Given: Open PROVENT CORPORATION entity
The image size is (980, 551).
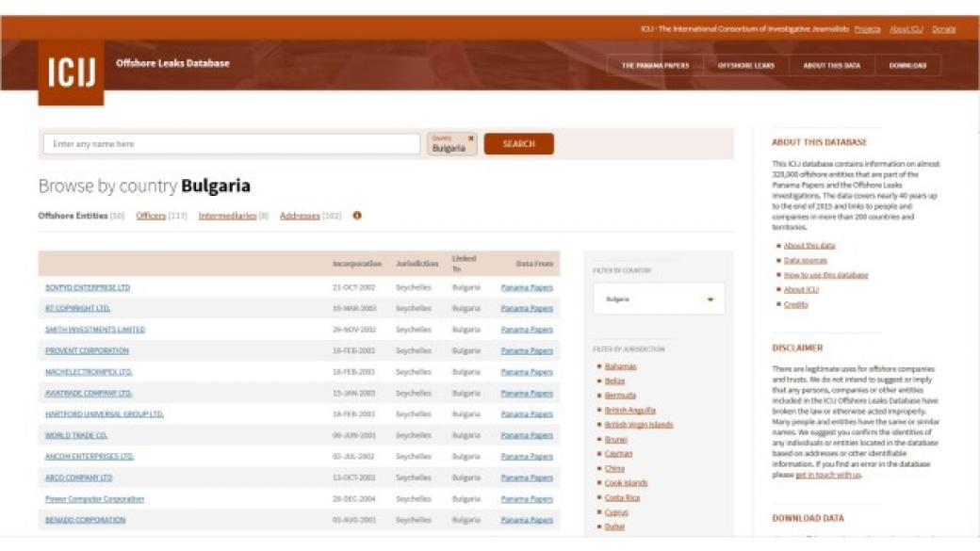Looking at the screenshot, I should tap(87, 351).
